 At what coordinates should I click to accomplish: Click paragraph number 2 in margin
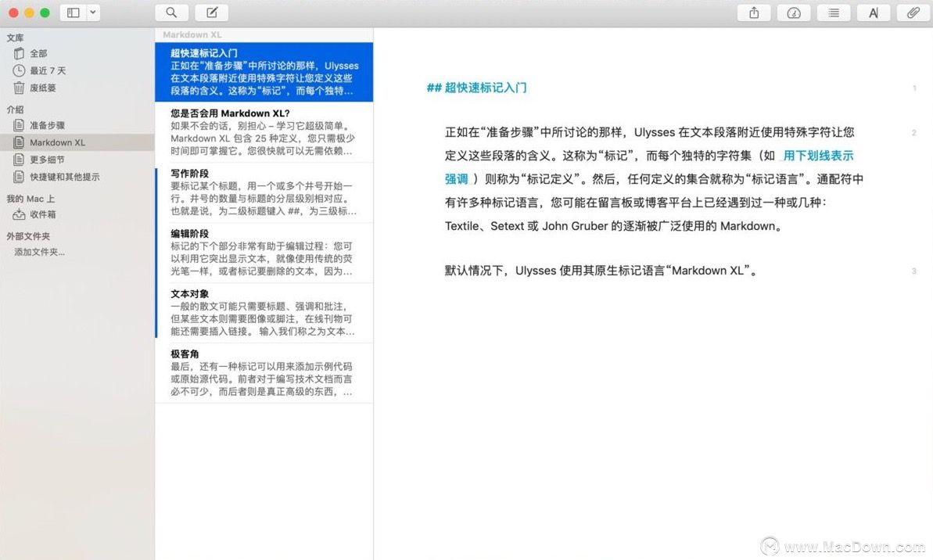click(914, 133)
